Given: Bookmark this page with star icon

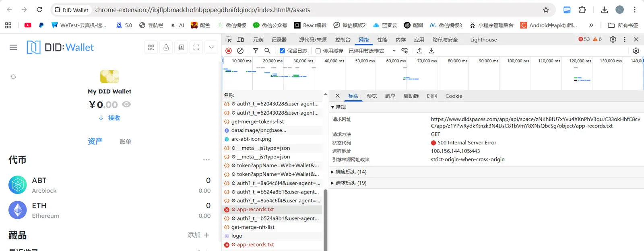Looking at the screenshot, I should [546, 10].
